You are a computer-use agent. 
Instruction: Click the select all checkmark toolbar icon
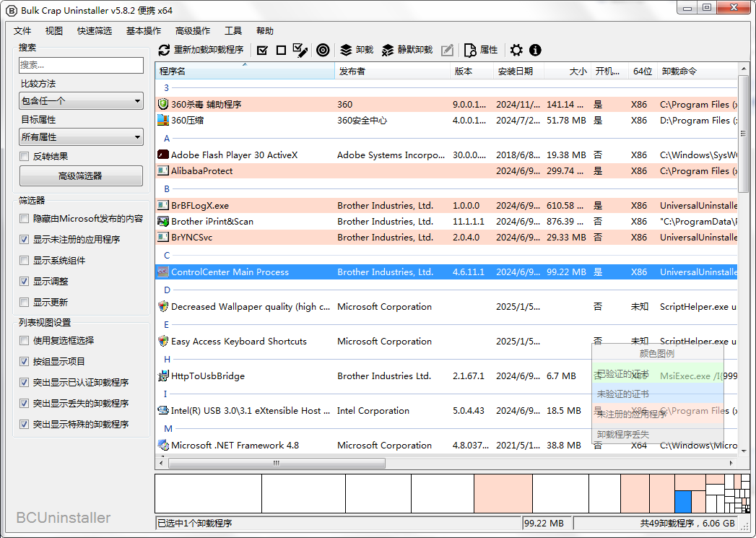262,50
